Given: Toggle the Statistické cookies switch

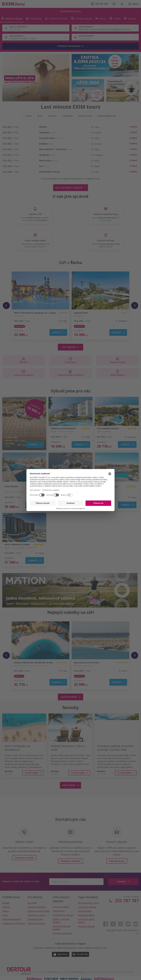Looking at the screenshot, I should point(56,495).
